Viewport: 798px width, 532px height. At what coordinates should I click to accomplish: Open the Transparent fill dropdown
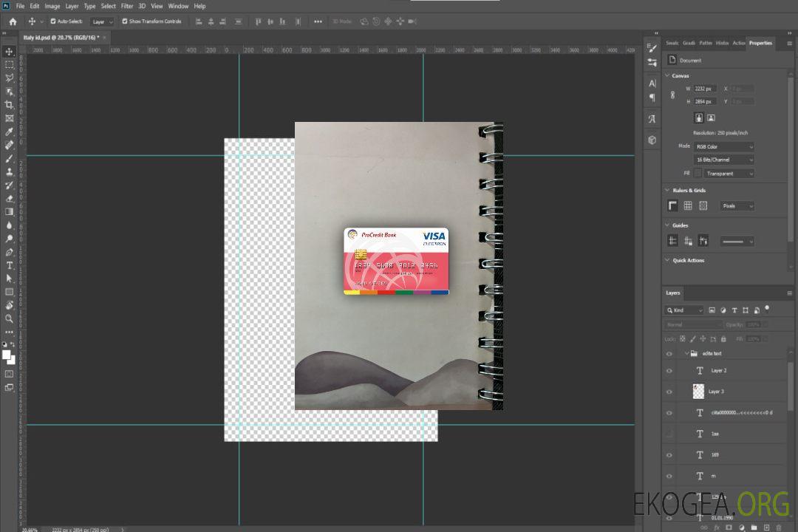729,174
